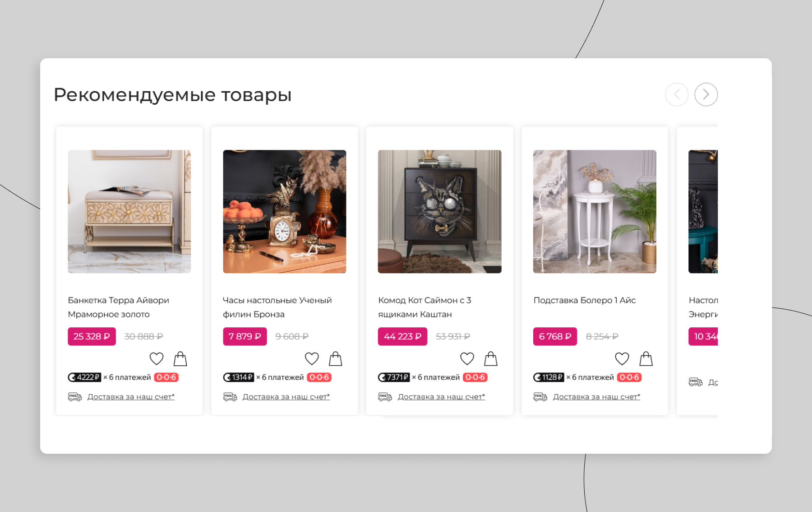The width and height of the screenshot is (812, 512).
Task: Like the Комод Кот Саймон heart icon
Action: (x=467, y=359)
